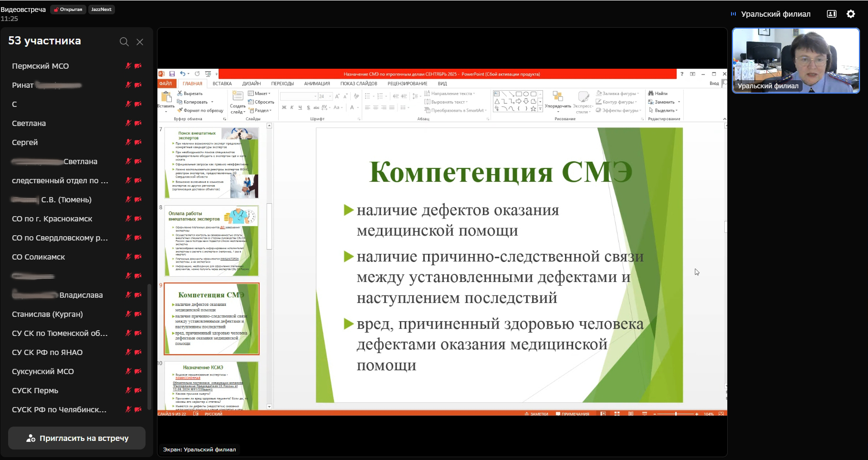Image resolution: width=868 pixels, height=460 pixels.
Task: Toggle microphone for Суксунский МСО
Action: point(128,371)
